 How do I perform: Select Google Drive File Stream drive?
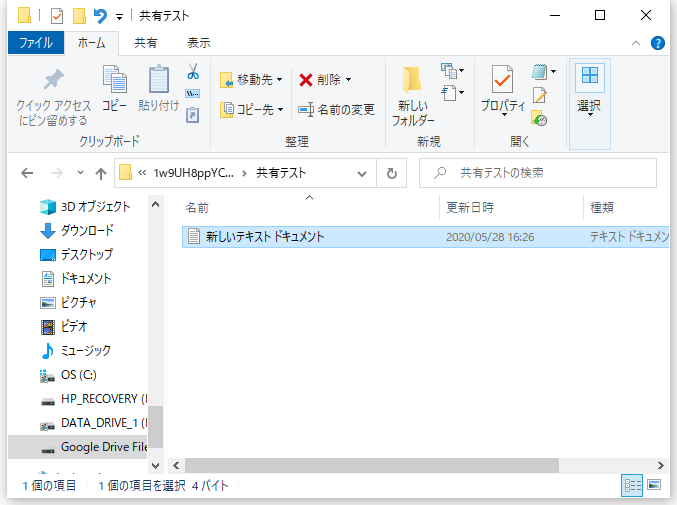(78, 447)
